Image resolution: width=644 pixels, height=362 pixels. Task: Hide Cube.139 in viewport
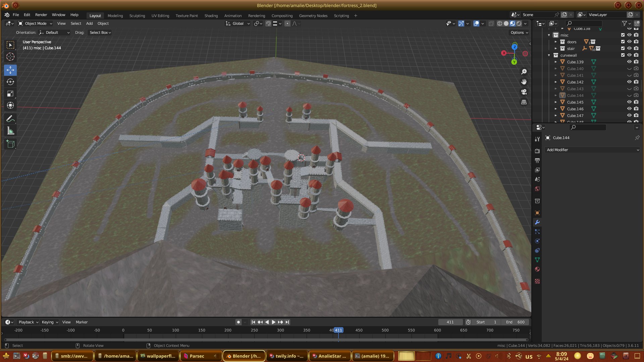pos(629,62)
